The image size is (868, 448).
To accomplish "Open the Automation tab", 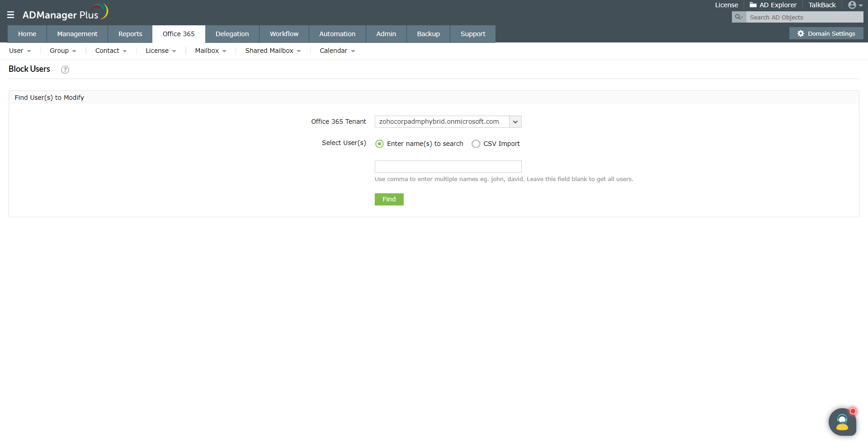I will pos(337,34).
